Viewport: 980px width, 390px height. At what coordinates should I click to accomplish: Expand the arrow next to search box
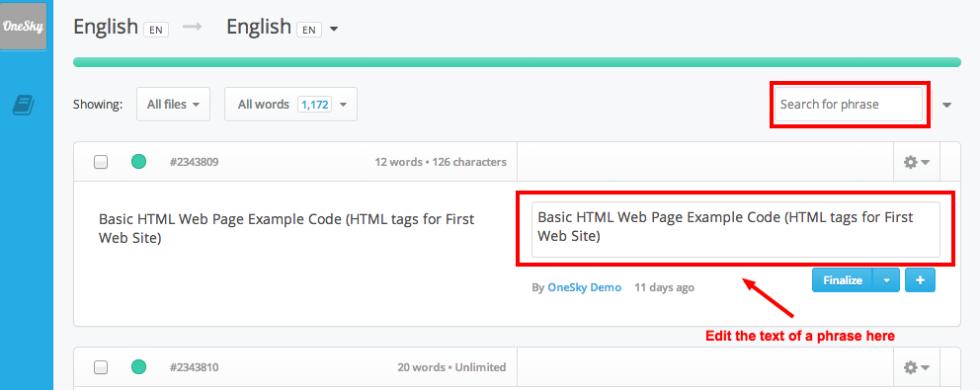(946, 105)
